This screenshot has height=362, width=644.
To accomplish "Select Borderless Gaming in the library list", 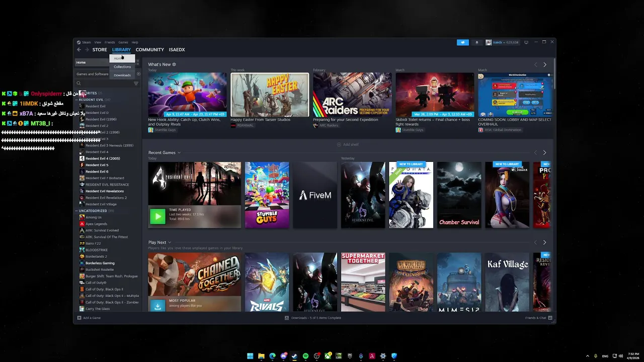I will 100,263.
